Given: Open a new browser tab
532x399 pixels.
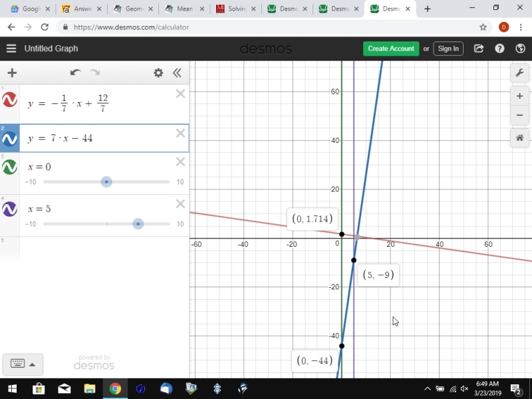Looking at the screenshot, I should pyautogui.click(x=428, y=9).
